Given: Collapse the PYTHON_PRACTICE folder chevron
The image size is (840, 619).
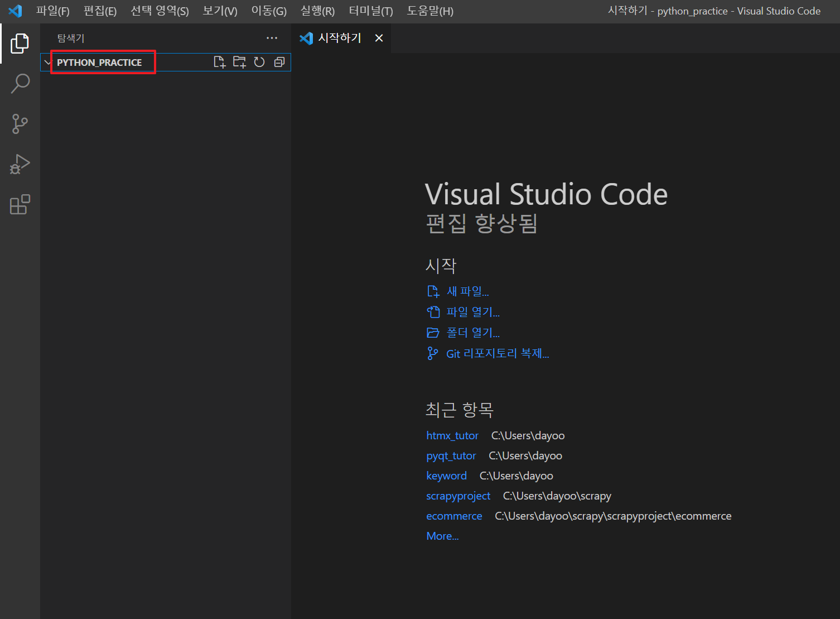Looking at the screenshot, I should click(48, 63).
